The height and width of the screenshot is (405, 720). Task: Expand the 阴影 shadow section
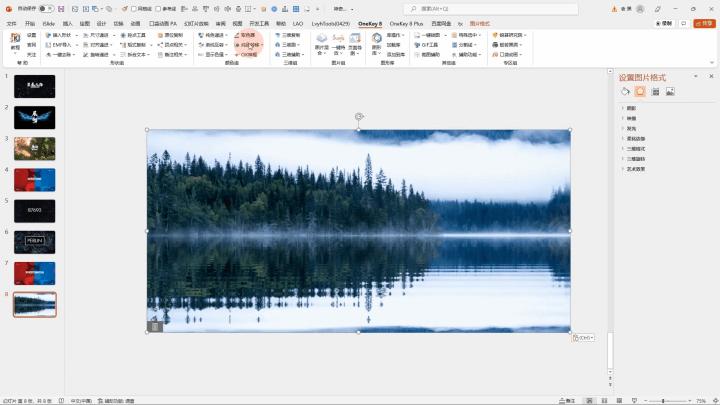631,108
